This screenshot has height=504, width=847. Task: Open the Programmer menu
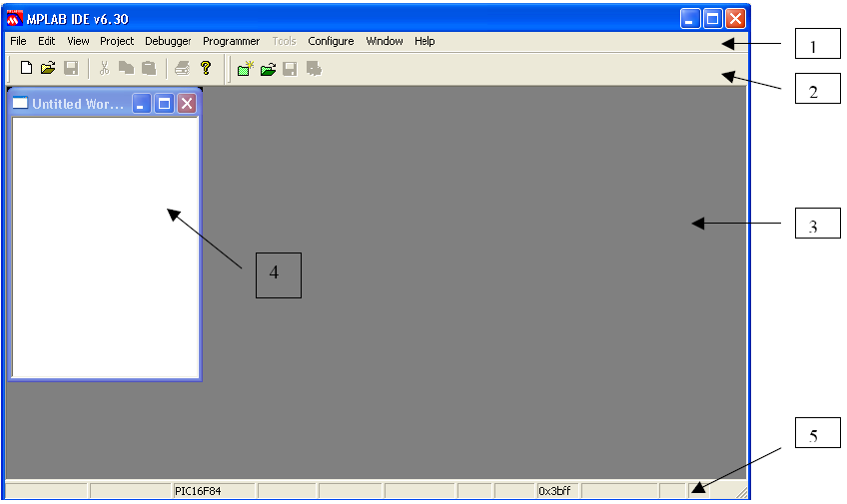coord(231,41)
